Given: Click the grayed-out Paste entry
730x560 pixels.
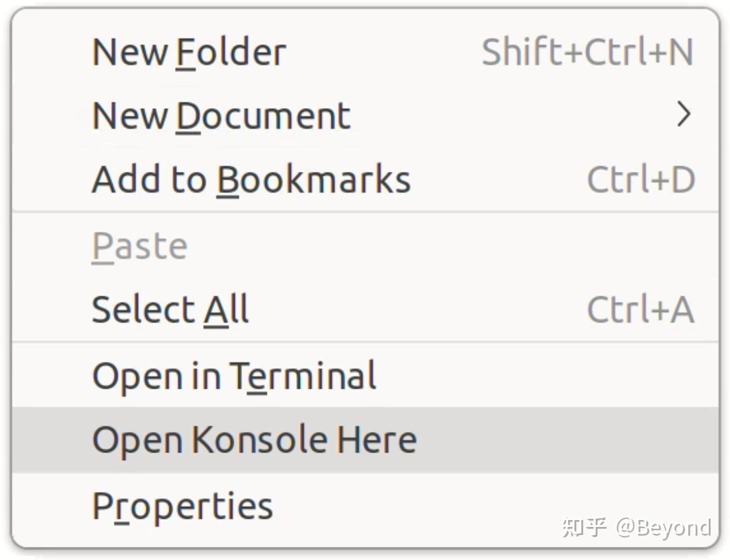Looking at the screenshot, I should [x=139, y=245].
